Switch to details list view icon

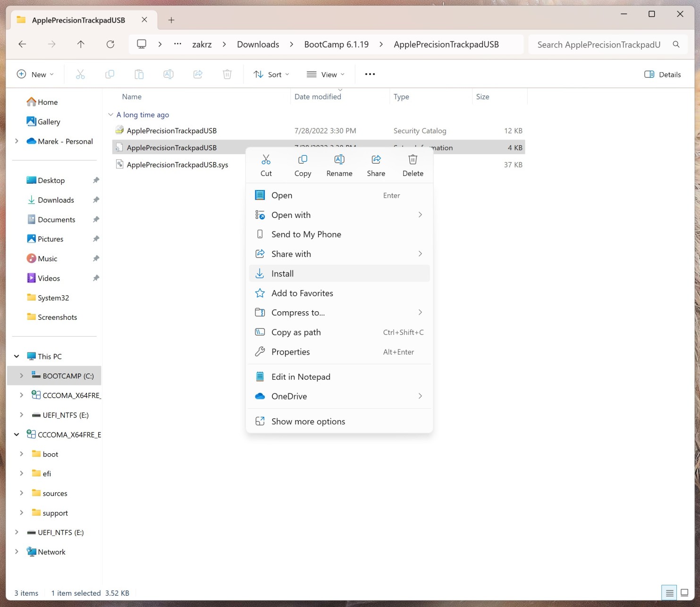click(x=669, y=593)
